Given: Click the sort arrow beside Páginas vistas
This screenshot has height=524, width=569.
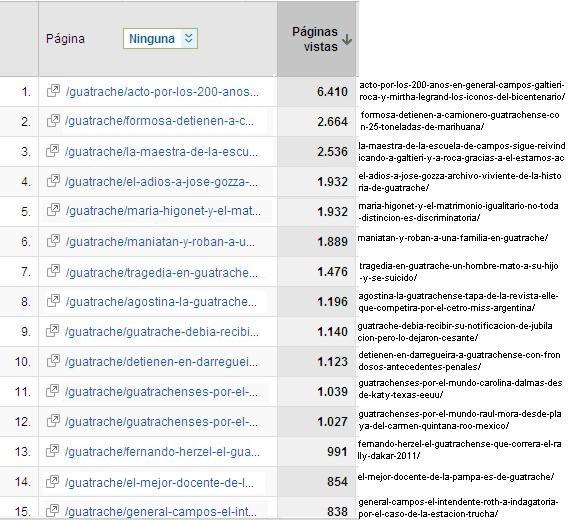Looking at the screenshot, I should [347, 39].
